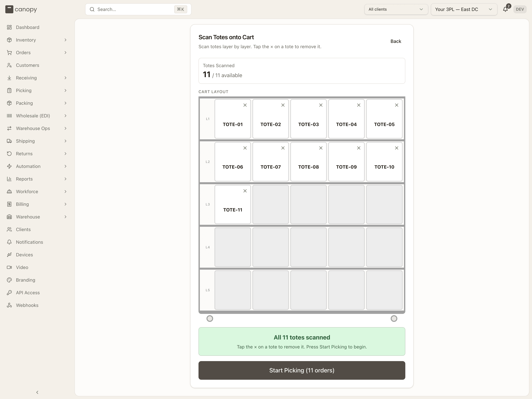This screenshot has height=399, width=532.
Task: Click the Branding palette icon
Action: click(x=9, y=280)
